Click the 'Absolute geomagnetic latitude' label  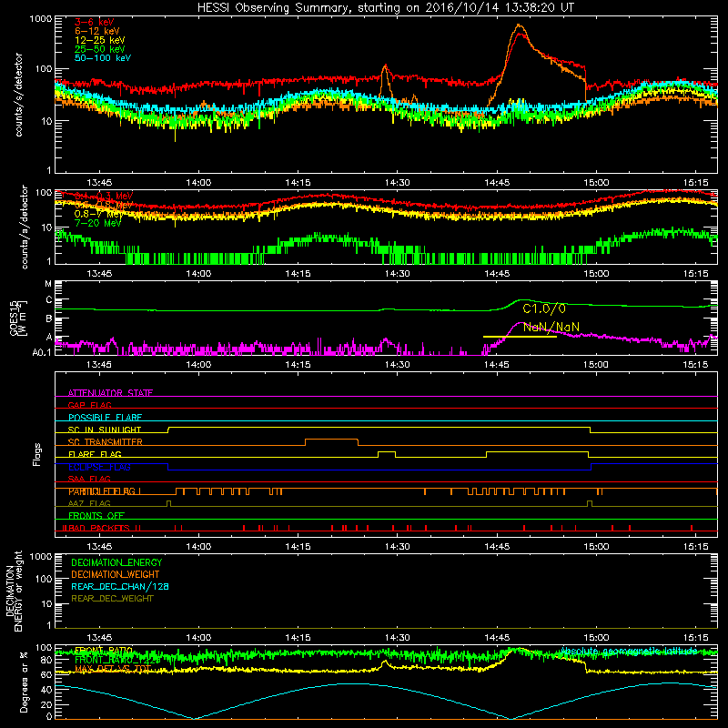point(629,651)
